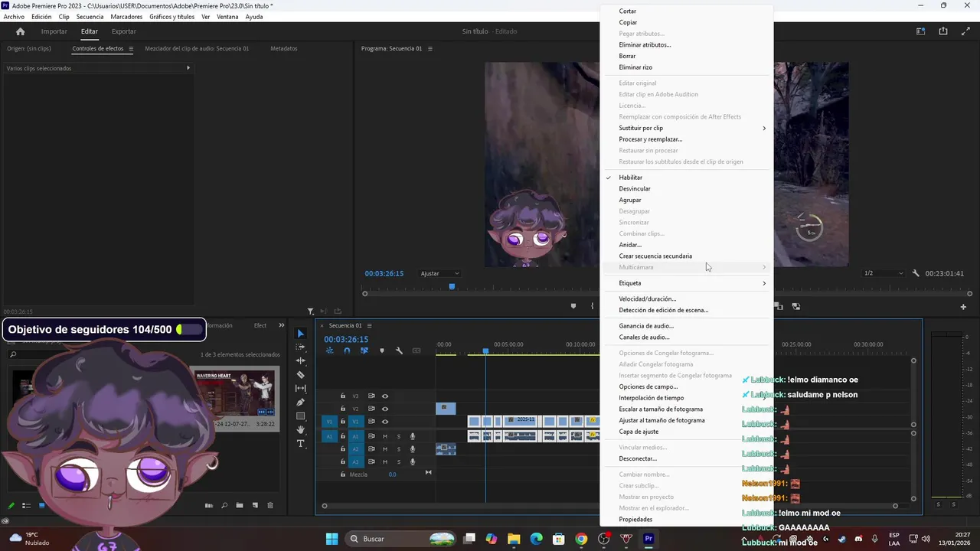Open Controles de efectos panel menu

pos(131,48)
